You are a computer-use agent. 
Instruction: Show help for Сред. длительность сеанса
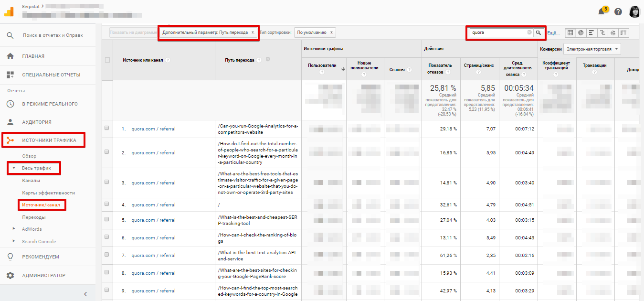pos(524,75)
